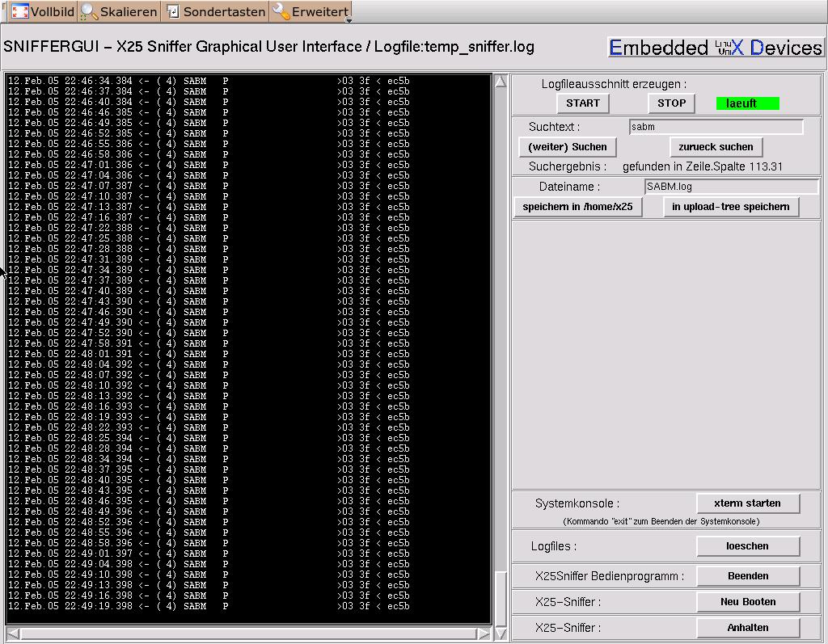Open the Erweitert advanced menu
Screen dimensions: 828x644
click(311, 11)
